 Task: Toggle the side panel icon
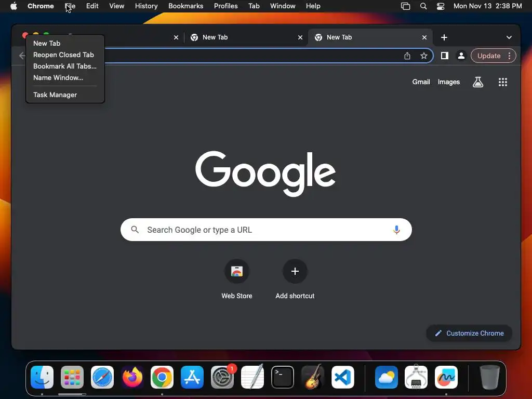tap(445, 56)
